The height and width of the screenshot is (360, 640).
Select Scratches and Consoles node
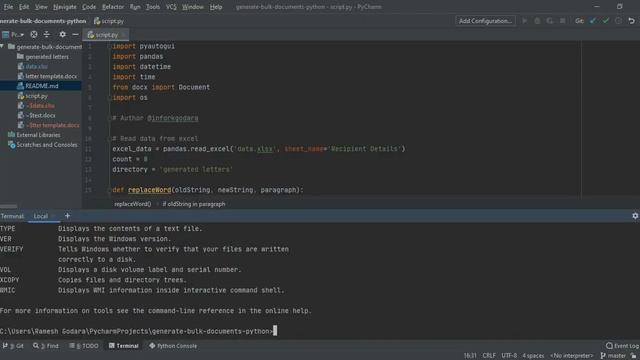click(x=47, y=145)
